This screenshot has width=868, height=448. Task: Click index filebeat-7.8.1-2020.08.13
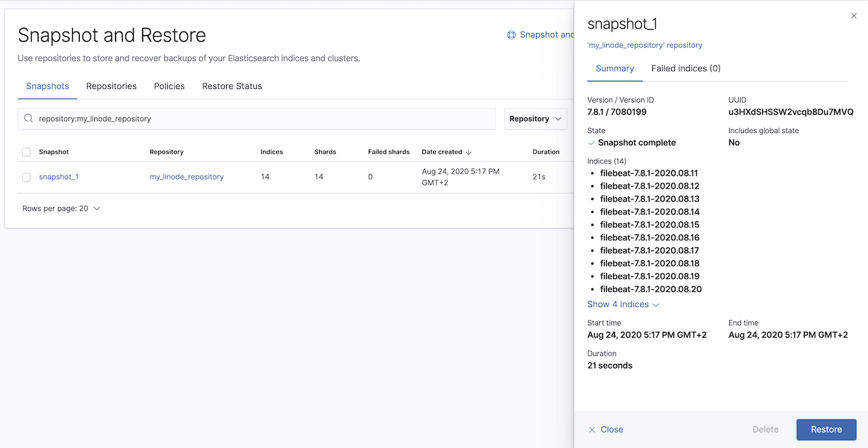tap(650, 199)
